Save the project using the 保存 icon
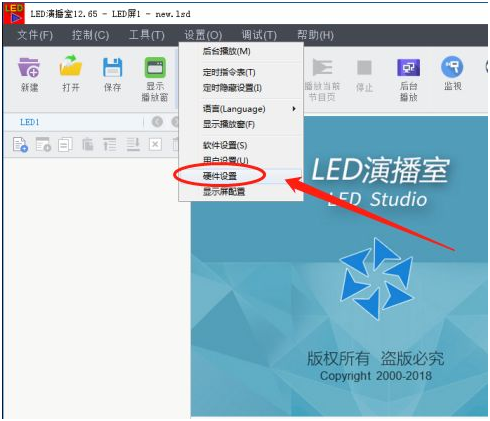 coord(112,68)
